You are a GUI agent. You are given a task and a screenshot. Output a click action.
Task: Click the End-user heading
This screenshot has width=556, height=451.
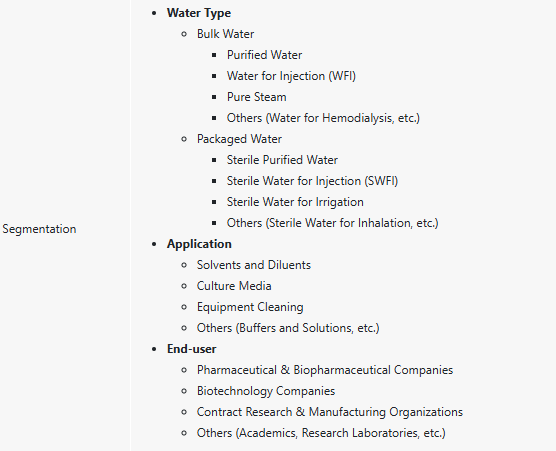[191, 349]
